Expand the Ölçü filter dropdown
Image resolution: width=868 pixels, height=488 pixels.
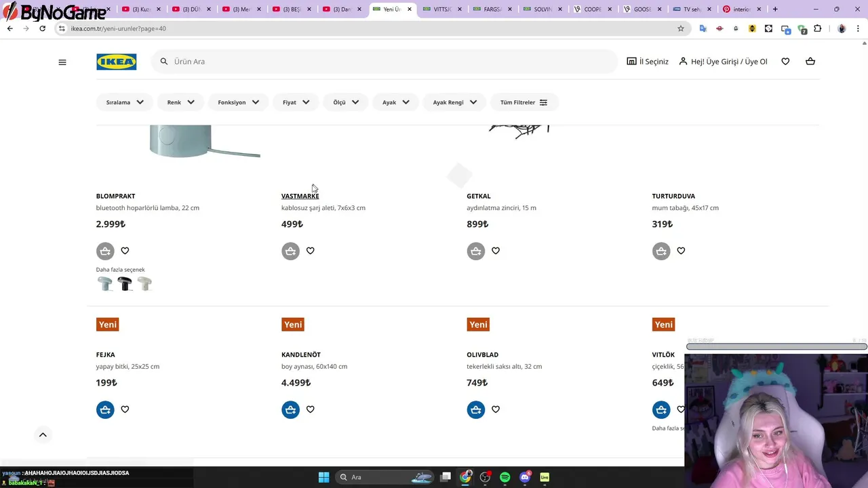pos(346,102)
